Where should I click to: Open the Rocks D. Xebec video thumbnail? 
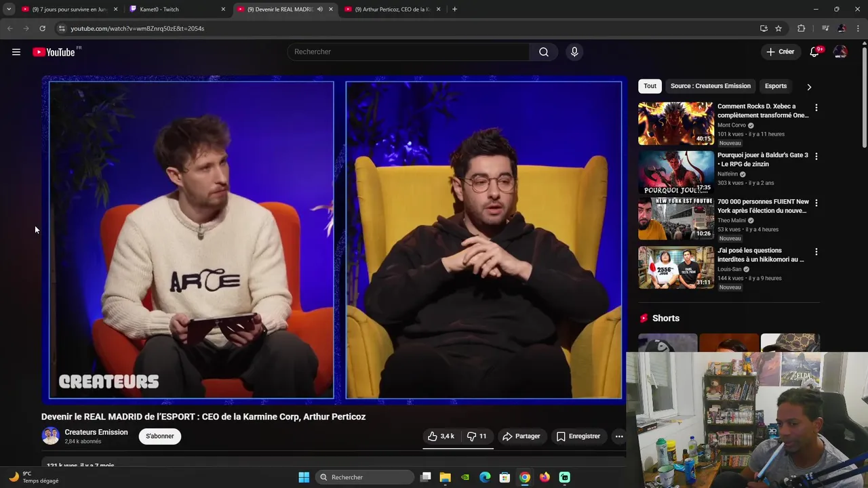click(x=675, y=123)
